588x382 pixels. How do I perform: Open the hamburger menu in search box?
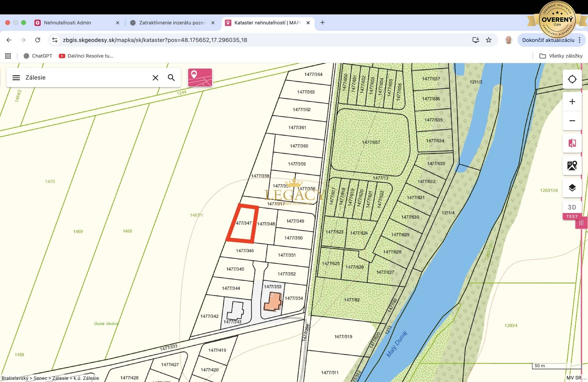(x=16, y=78)
